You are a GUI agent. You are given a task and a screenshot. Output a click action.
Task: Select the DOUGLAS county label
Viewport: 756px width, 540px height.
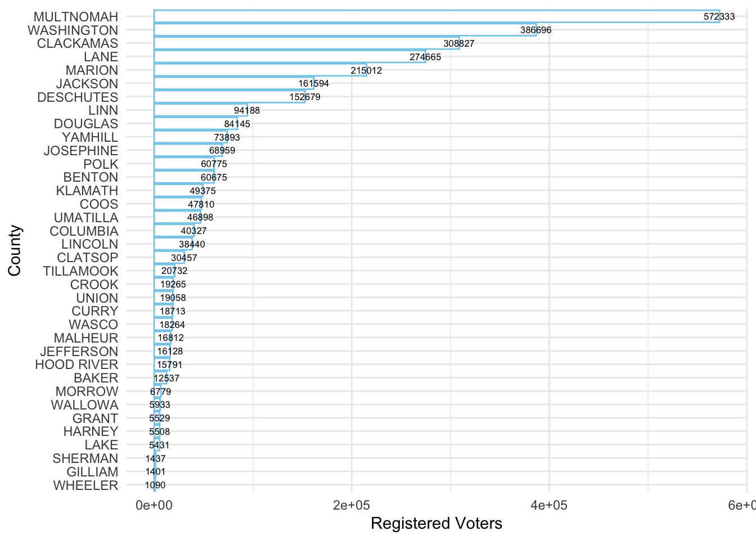click(86, 124)
